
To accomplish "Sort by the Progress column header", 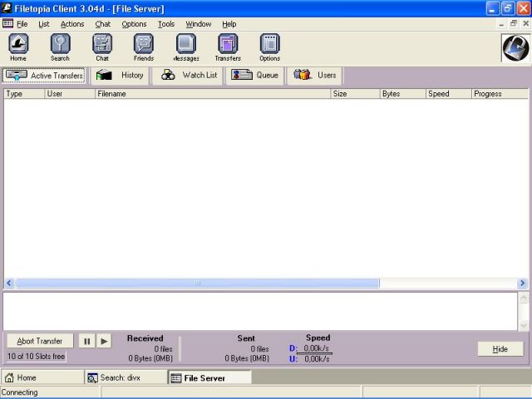I will point(500,94).
